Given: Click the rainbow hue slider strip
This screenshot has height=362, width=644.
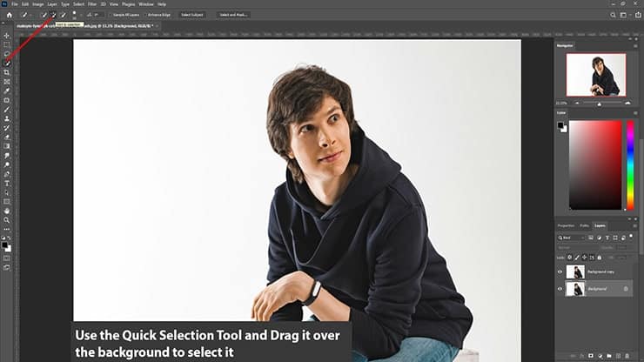Looking at the screenshot, I should [x=630, y=165].
